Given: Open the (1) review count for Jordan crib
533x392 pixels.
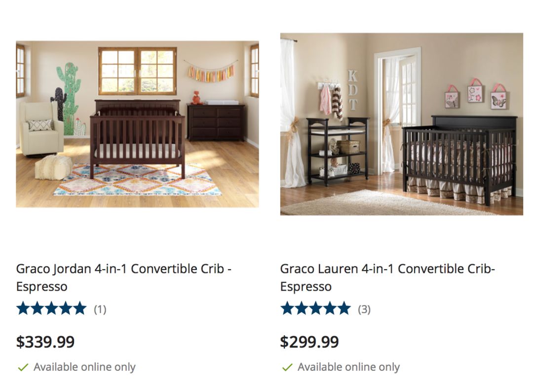Looking at the screenshot, I should point(100,310).
